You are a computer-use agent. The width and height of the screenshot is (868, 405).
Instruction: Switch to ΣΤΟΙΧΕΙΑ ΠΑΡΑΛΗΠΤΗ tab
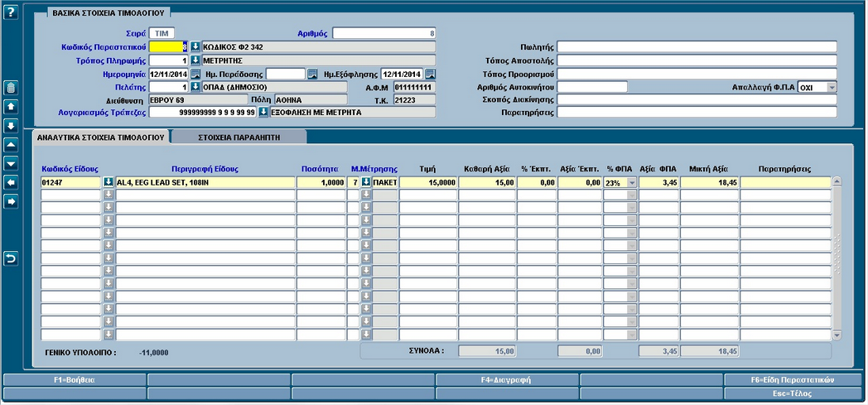[x=239, y=137]
